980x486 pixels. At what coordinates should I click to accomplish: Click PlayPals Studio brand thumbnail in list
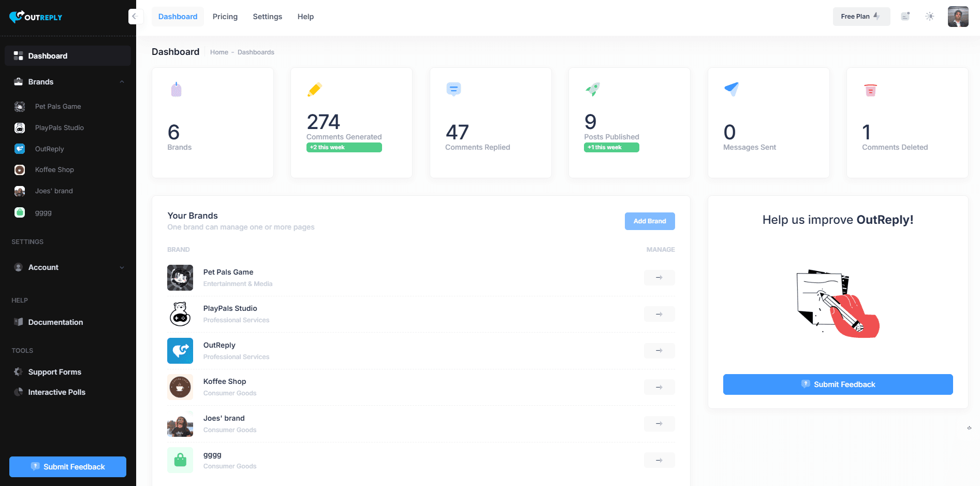pos(180,314)
